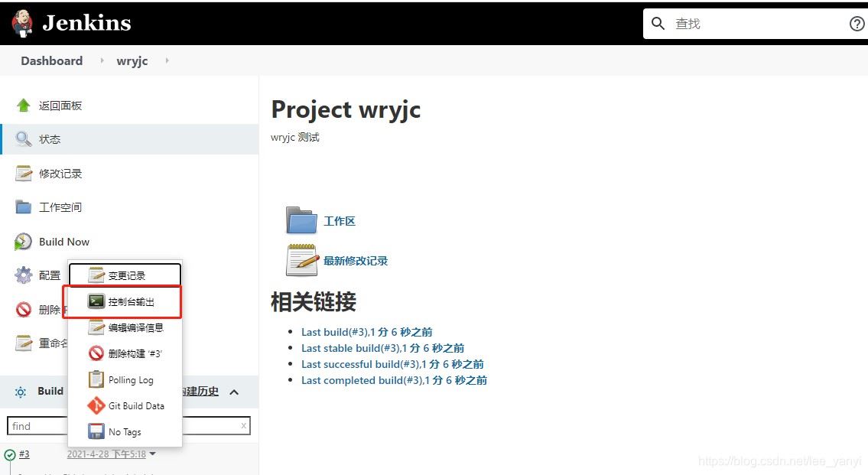This screenshot has height=475, width=868.
Task: Open the #3 build number link
Action: coord(24,454)
